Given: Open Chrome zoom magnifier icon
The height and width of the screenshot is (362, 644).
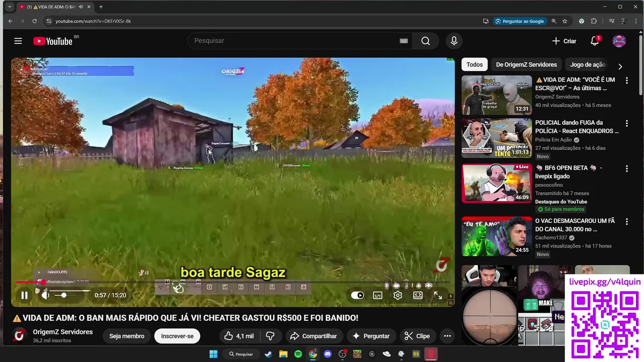Looking at the screenshot, I should [x=553, y=21].
